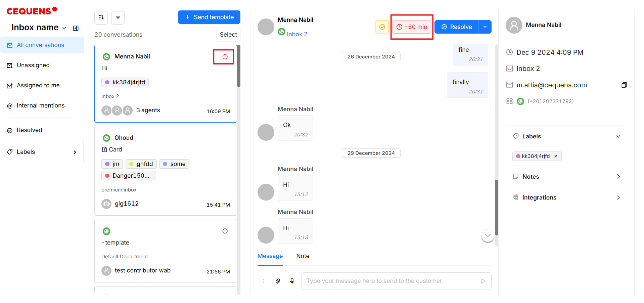Open the Inbox name dropdown arrow
Viewport: 644px width, 303px height.
pos(64,28)
